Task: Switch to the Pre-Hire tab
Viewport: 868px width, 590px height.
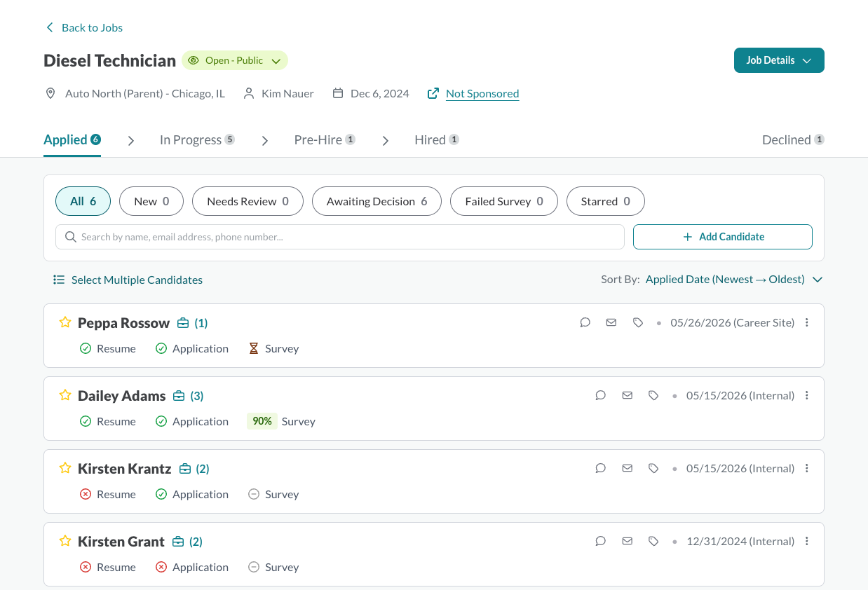Action: tap(325, 140)
